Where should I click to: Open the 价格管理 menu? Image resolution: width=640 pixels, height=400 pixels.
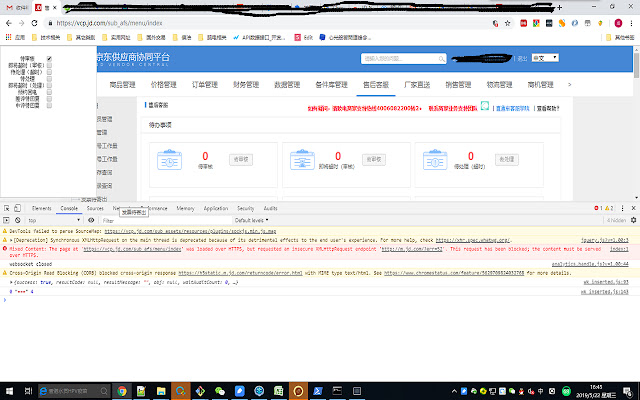164,84
